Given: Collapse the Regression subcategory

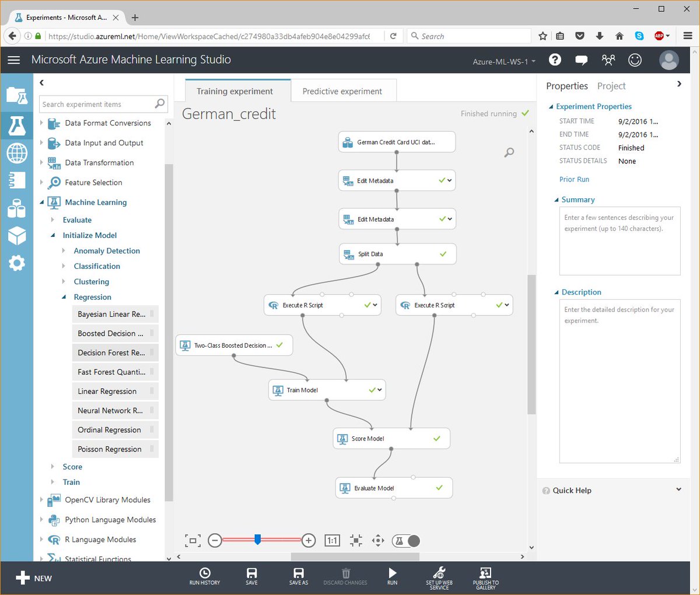Looking at the screenshot, I should [64, 297].
